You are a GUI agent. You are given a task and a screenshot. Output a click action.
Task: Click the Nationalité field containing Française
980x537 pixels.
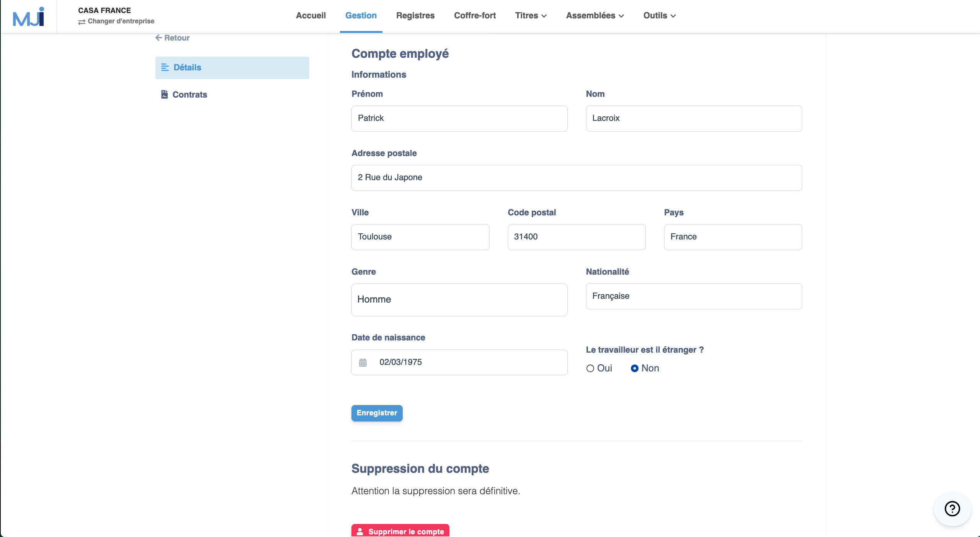[694, 296]
